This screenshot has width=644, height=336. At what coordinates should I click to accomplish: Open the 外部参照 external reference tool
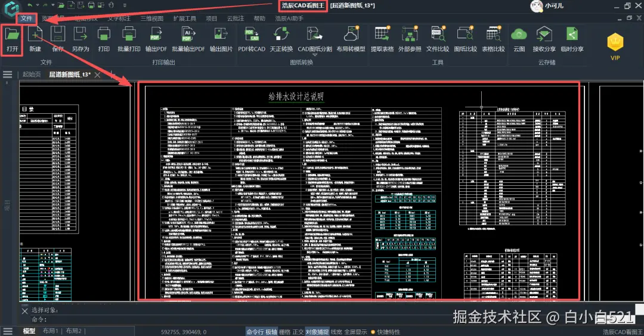coord(410,40)
